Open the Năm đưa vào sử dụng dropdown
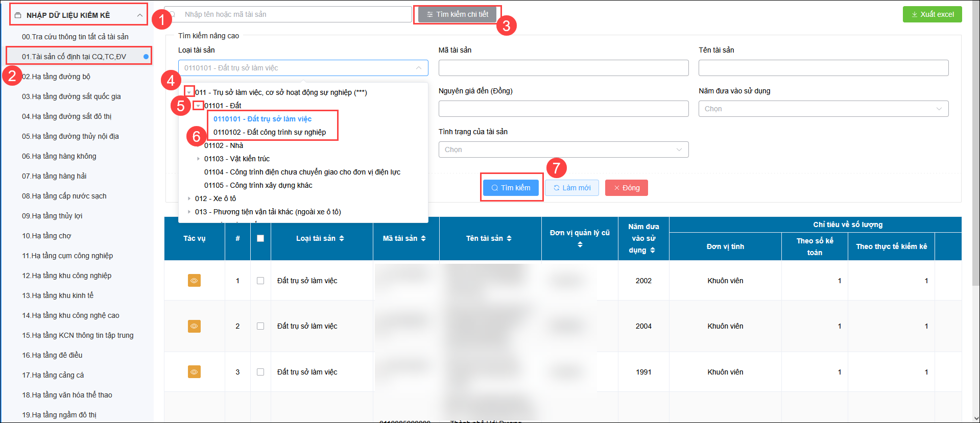The height and width of the screenshot is (423, 980). (x=823, y=109)
